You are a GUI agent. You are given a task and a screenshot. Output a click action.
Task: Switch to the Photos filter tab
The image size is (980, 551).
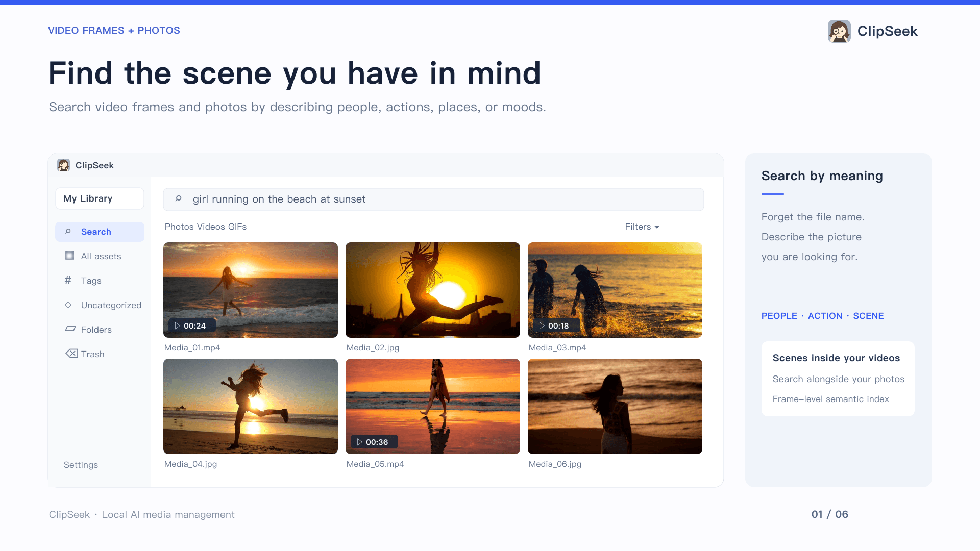click(x=179, y=227)
